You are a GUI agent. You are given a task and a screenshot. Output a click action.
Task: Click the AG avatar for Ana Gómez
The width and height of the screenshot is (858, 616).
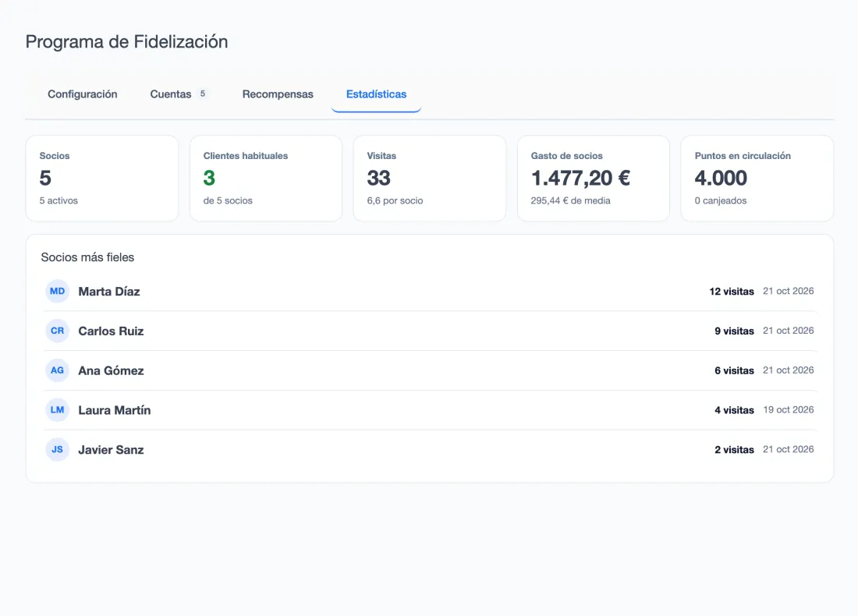[x=58, y=370]
